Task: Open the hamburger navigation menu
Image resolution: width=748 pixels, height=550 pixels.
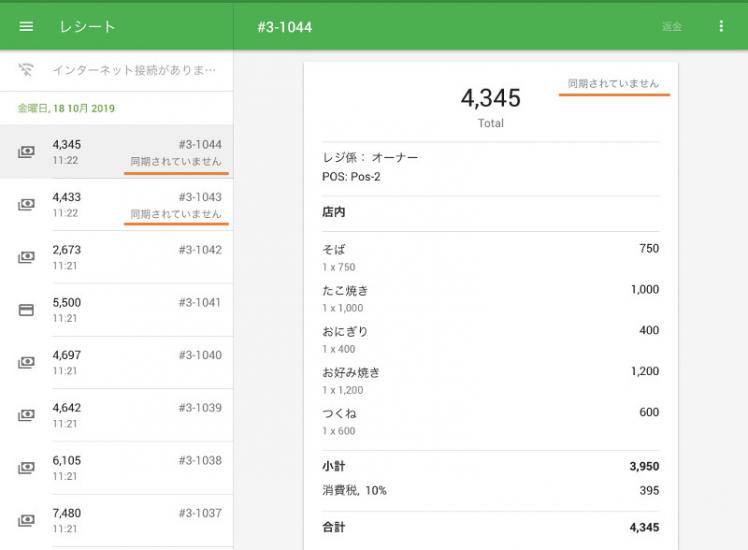Action: [26, 27]
